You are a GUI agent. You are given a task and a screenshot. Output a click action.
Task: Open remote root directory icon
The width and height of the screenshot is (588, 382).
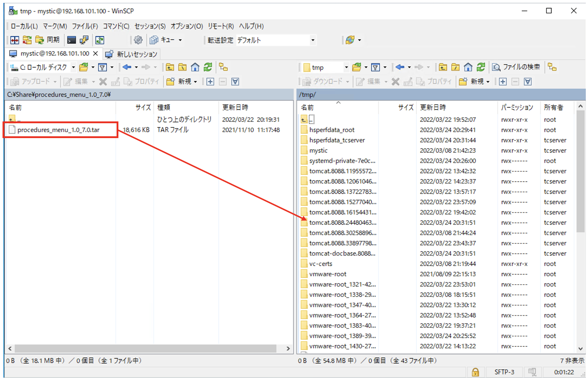click(455, 67)
